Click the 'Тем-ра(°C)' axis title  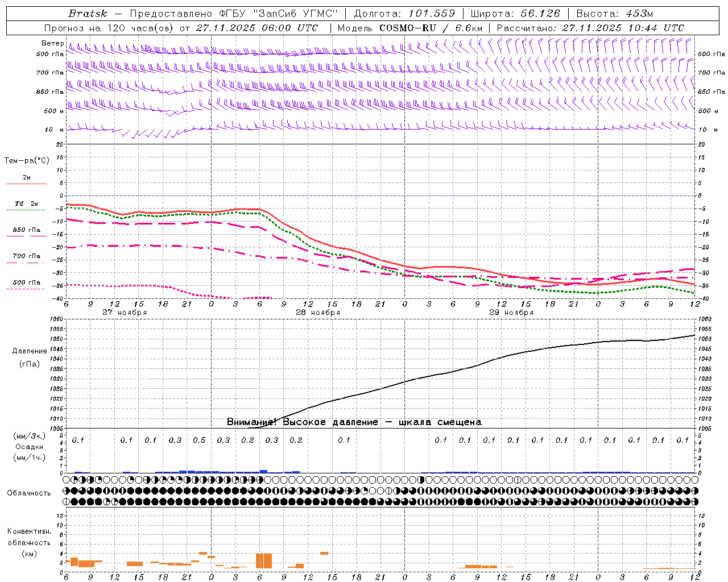tap(27, 161)
